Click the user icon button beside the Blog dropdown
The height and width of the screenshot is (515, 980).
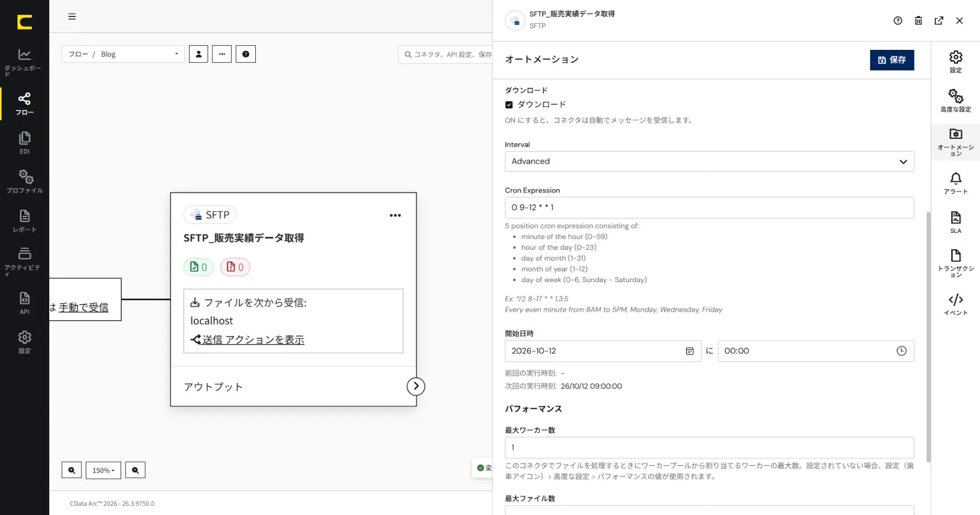pos(198,54)
